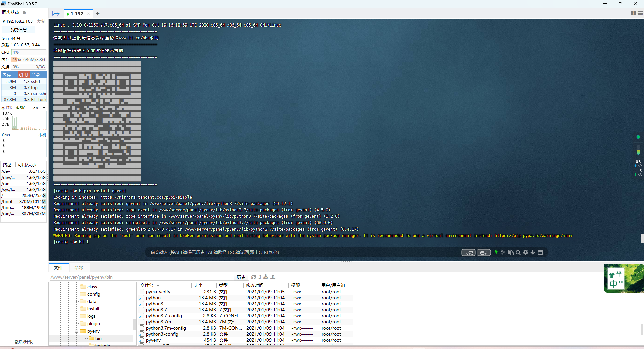Click 激活/升级 activate upgrade link
Screen dimensions: 644x349
23,342
